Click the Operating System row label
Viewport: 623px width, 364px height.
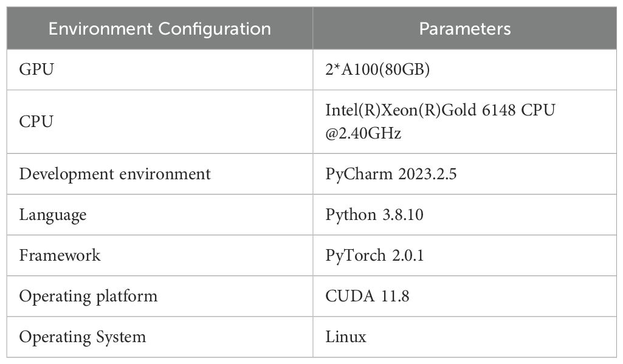pos(83,337)
